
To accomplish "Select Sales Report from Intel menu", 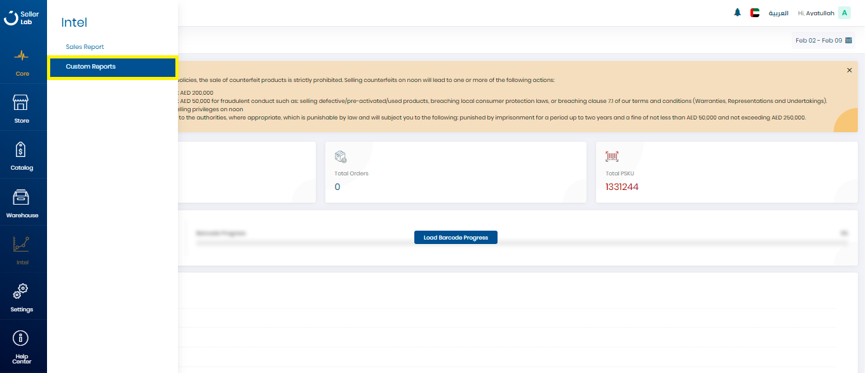I will click(x=85, y=47).
